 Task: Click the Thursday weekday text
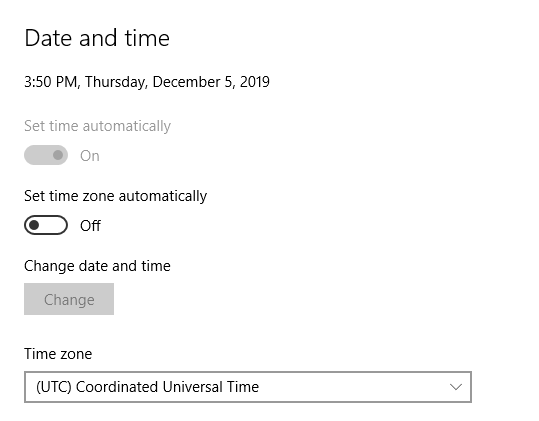tap(116, 82)
